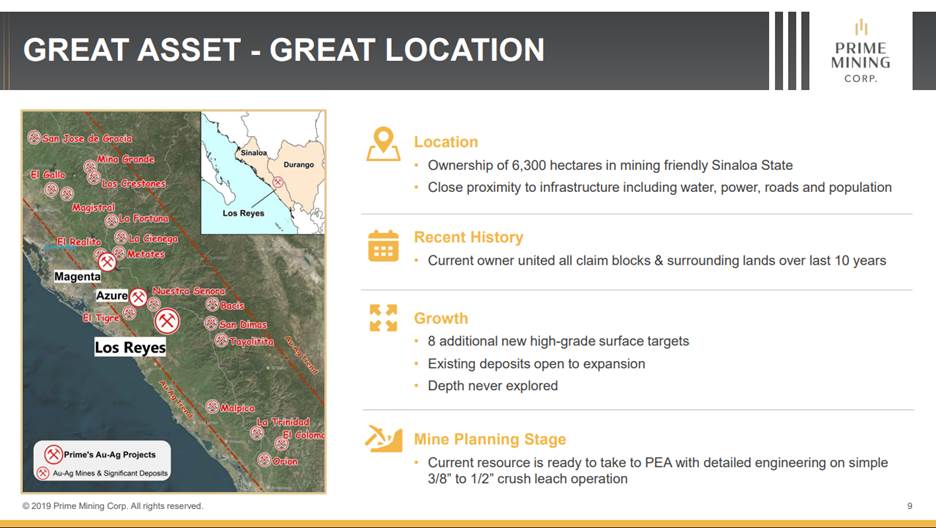Viewport: 936px width, 528px height.
Task: Click the Location map pin icon
Action: pyautogui.click(x=383, y=144)
